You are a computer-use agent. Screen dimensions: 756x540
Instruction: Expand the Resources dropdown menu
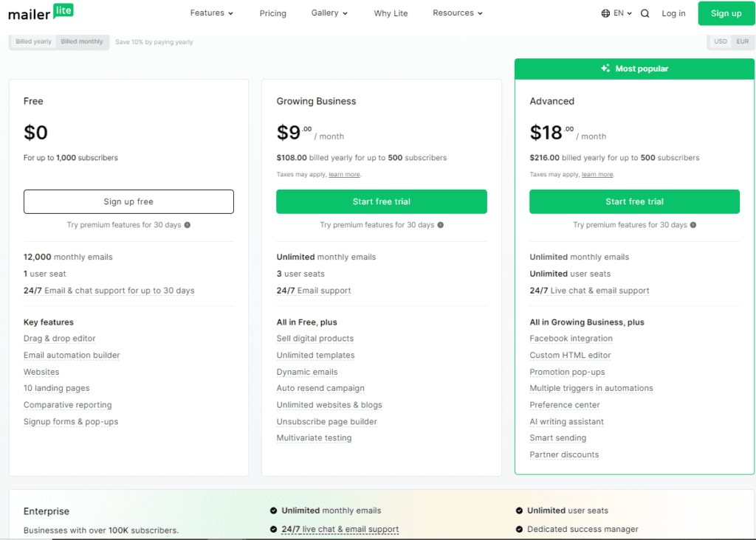click(x=457, y=13)
